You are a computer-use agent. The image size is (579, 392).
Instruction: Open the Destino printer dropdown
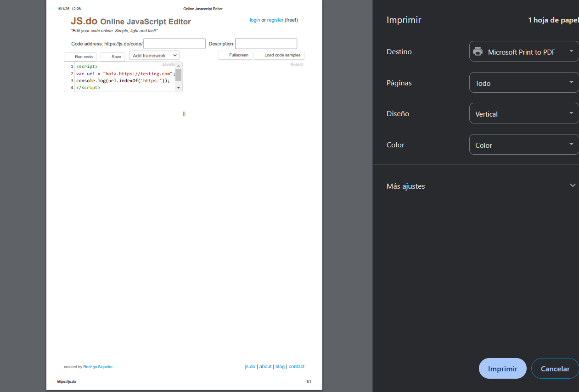(524, 51)
